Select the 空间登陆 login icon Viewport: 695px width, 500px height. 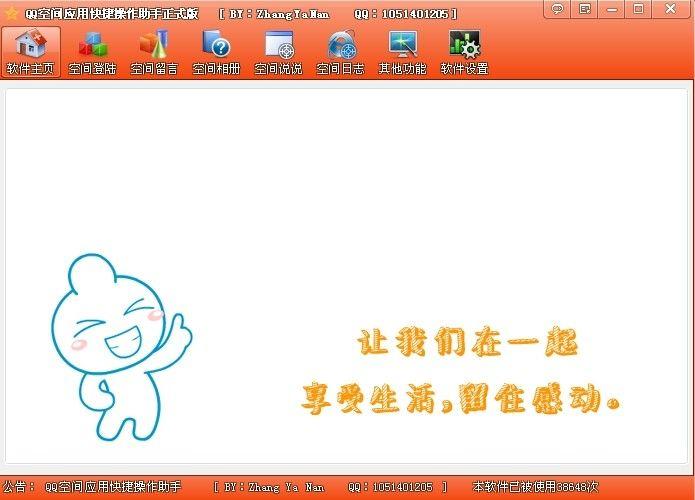(92, 52)
